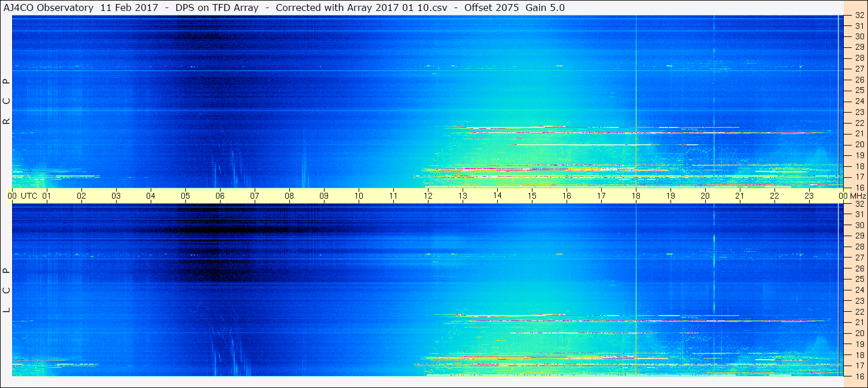The width and height of the screenshot is (868, 388).
Task: Click the 30 MHz tick in the LCP scale
Action: 859,225
